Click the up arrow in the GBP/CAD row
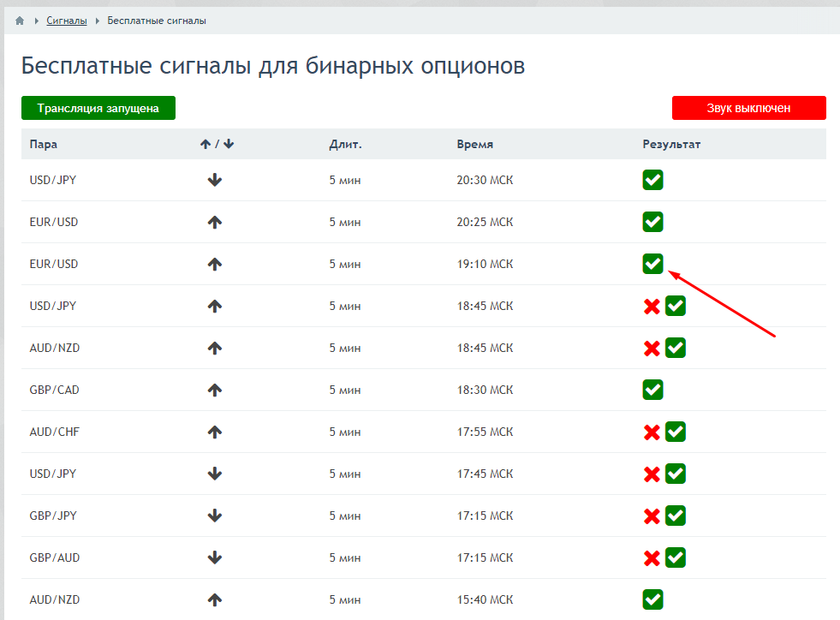This screenshot has width=840, height=620. coord(215,390)
